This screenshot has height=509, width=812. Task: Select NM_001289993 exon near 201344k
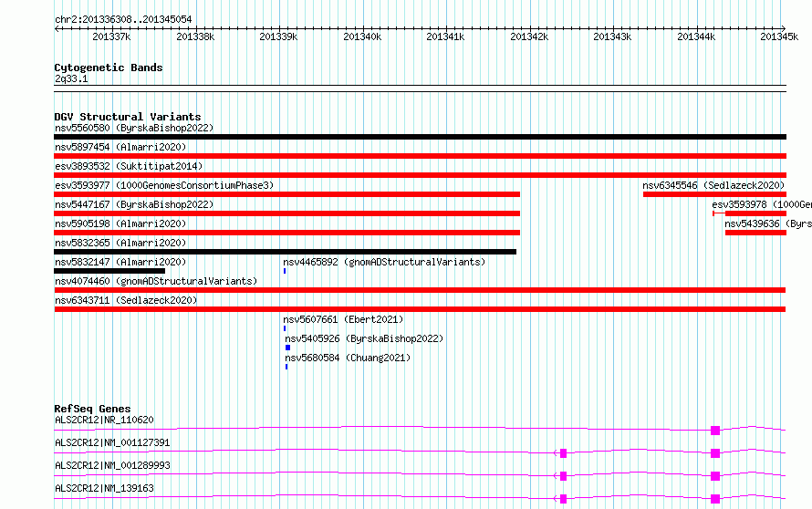click(715, 476)
